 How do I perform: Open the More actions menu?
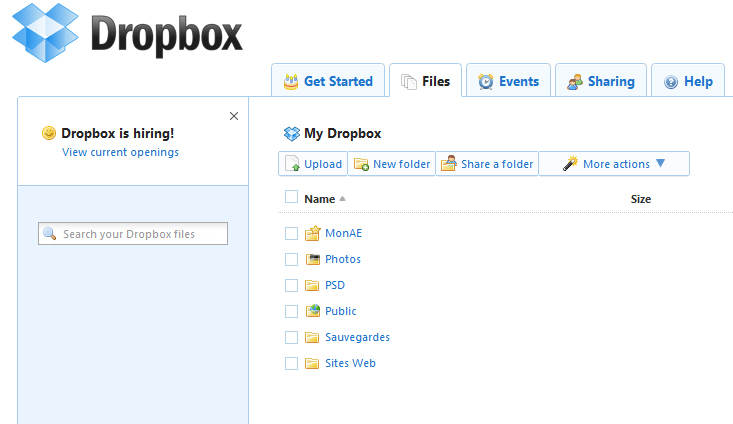(614, 164)
